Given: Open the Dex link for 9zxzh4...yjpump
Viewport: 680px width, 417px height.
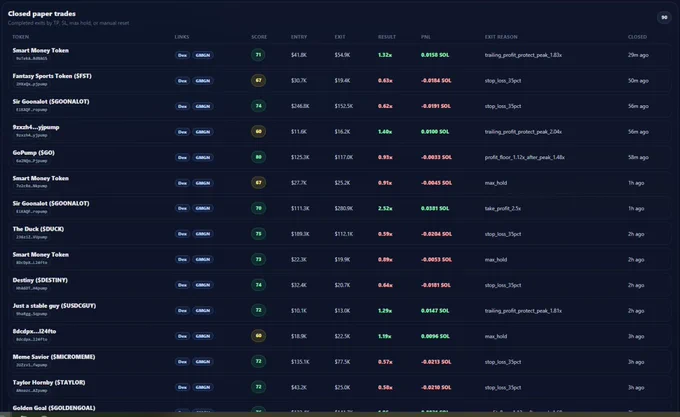Looking at the screenshot, I should (182, 132).
